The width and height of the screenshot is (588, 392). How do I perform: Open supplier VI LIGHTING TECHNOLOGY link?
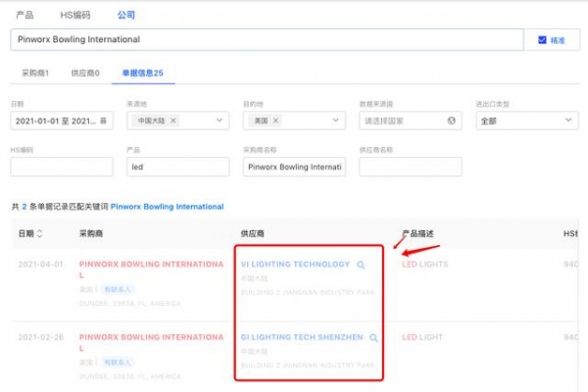295,265
